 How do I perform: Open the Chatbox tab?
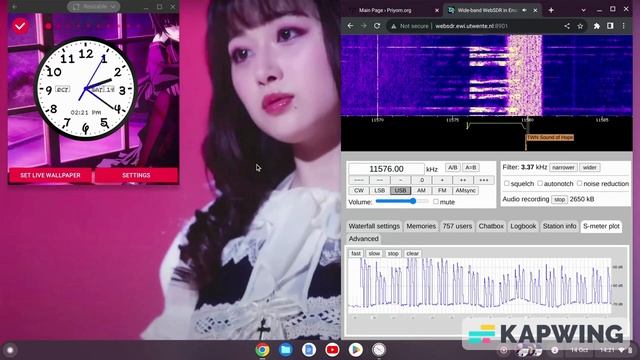click(491, 226)
